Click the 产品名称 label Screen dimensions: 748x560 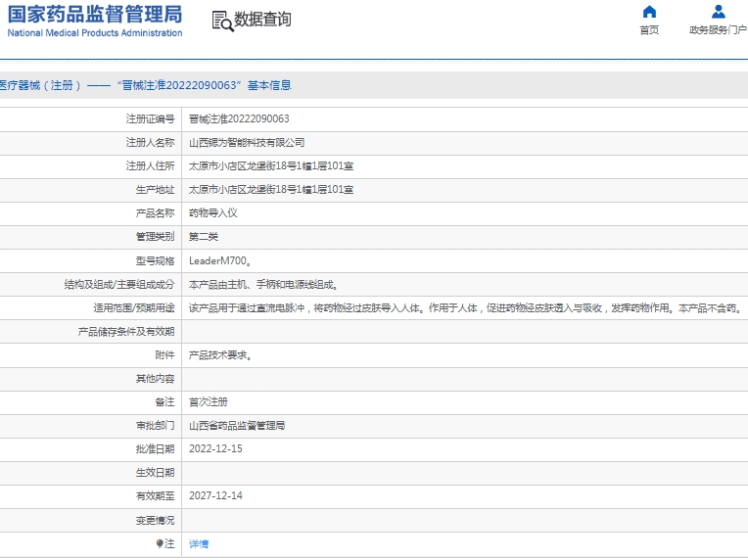click(155, 213)
